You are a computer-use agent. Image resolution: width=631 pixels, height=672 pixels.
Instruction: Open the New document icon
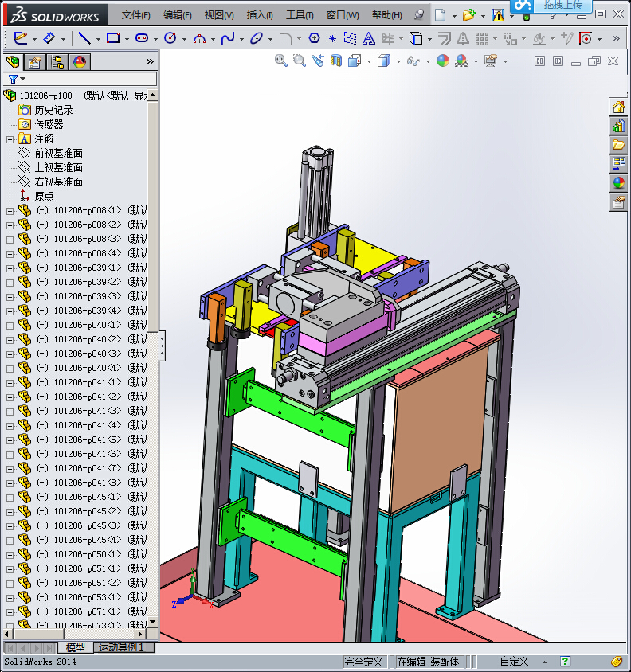click(440, 15)
